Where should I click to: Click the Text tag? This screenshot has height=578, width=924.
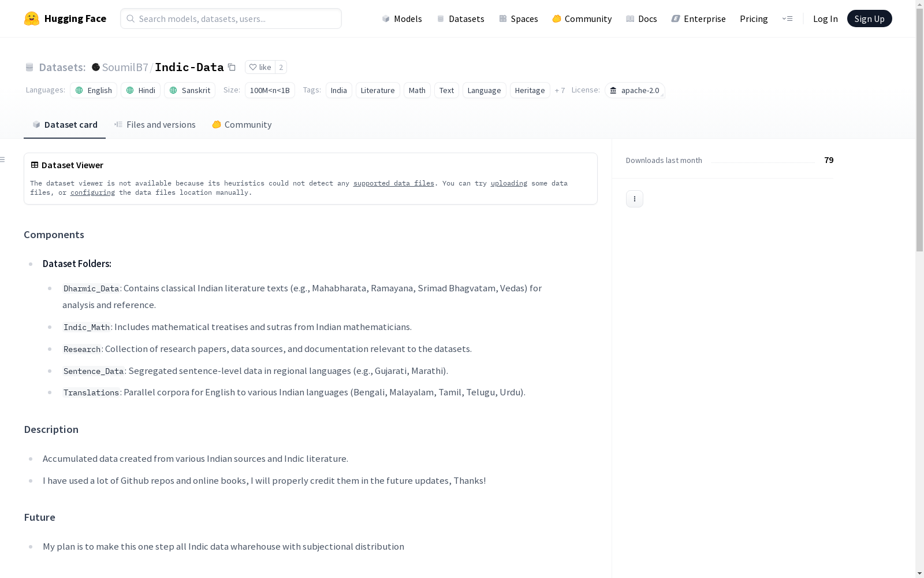pos(446,90)
